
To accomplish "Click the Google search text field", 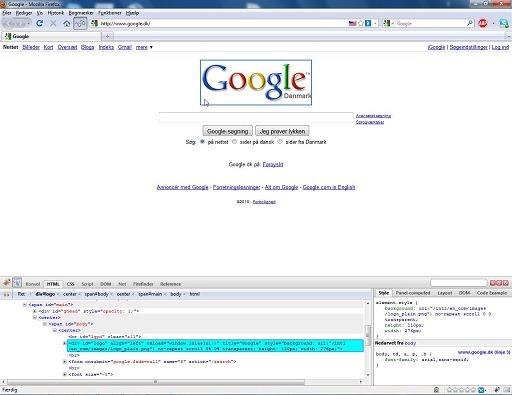I will tap(256, 117).
